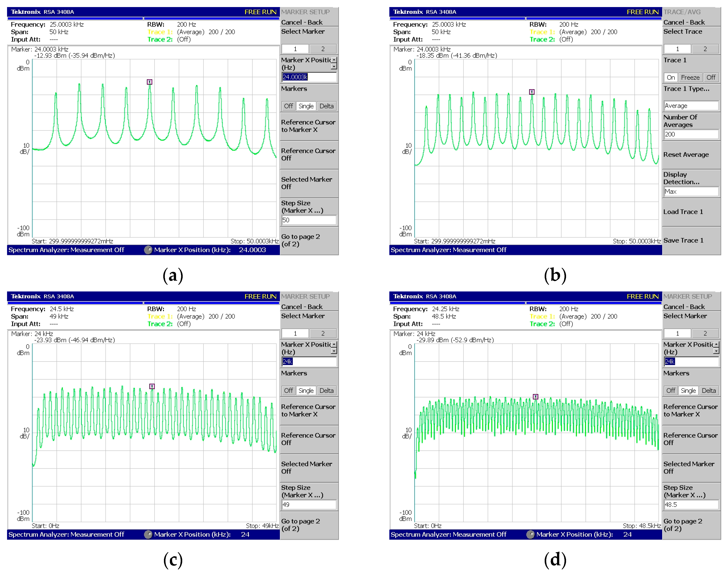The width and height of the screenshot is (728, 573).
Task: Go to page 2 in panel (a)
Action: (309, 241)
